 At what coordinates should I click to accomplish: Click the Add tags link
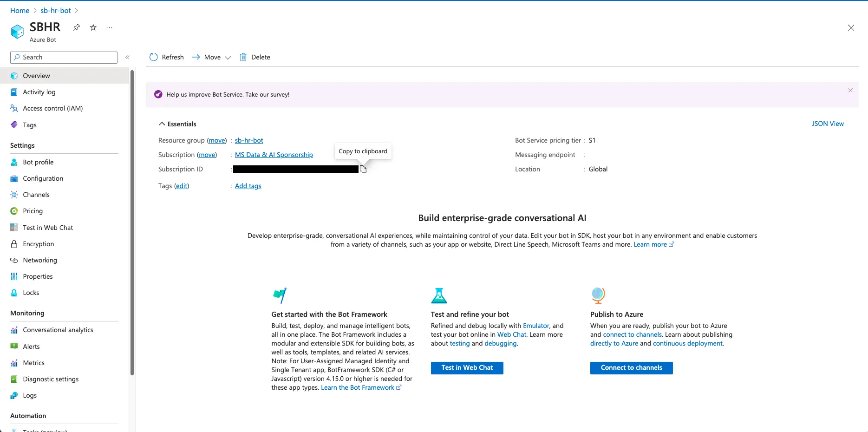[x=248, y=186]
